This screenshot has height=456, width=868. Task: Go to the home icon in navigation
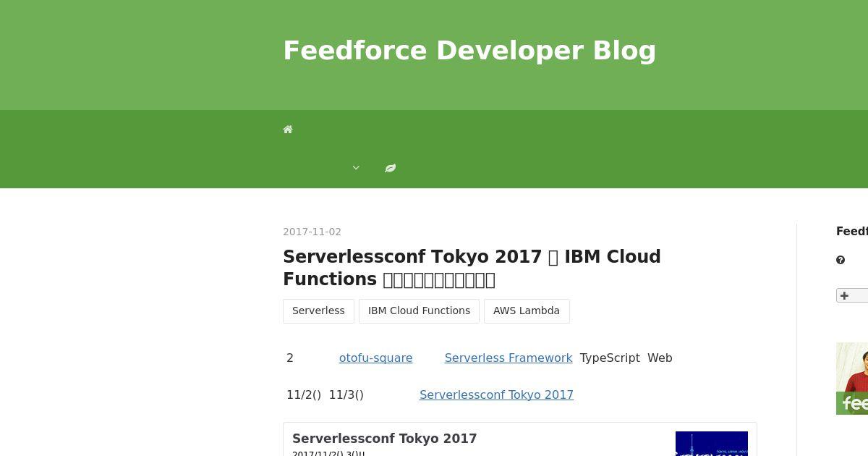click(x=288, y=130)
